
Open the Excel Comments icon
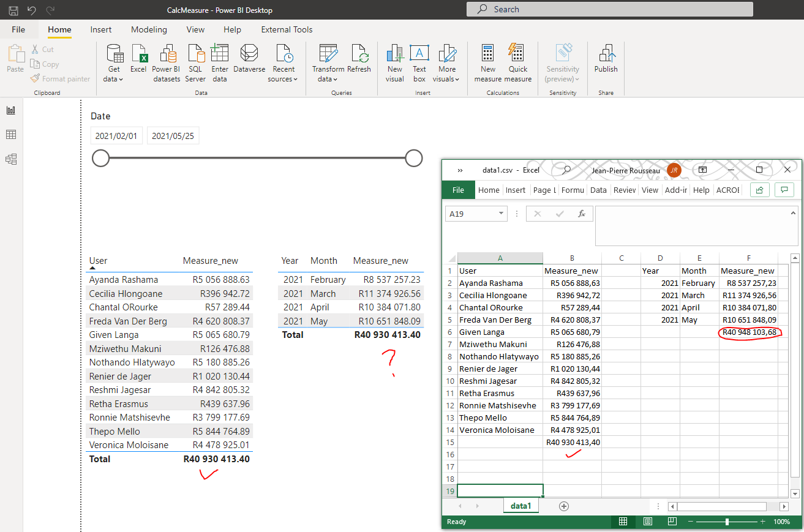point(784,190)
